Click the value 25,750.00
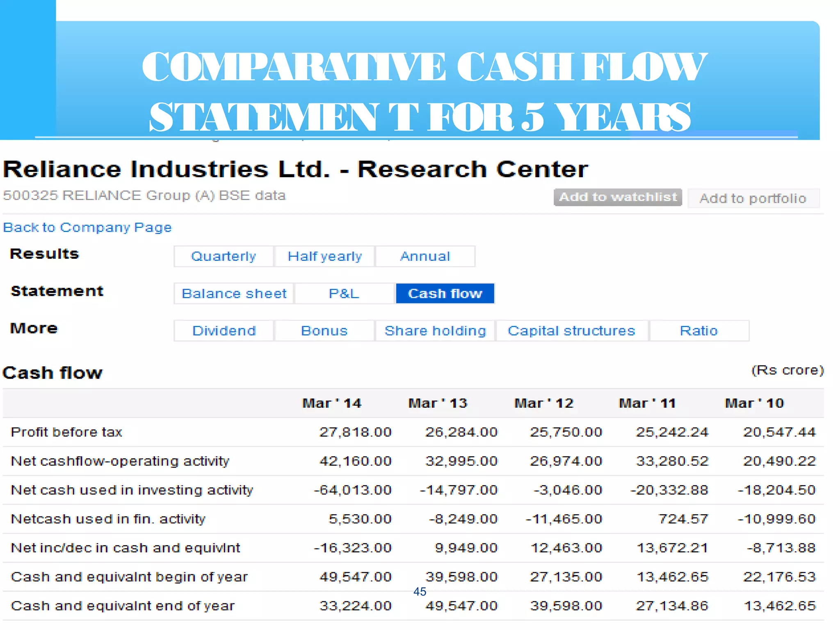The image size is (840, 630). pyautogui.click(x=566, y=432)
